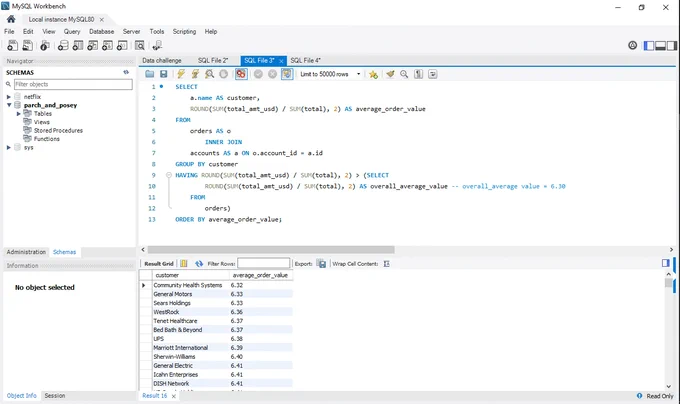Open SQL script file in main toolbar

tap(27, 45)
